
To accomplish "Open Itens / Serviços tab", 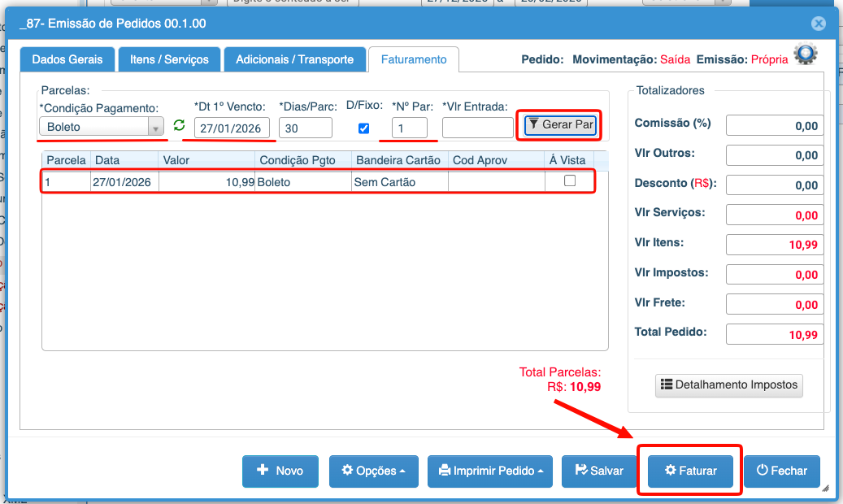I will pos(169,59).
